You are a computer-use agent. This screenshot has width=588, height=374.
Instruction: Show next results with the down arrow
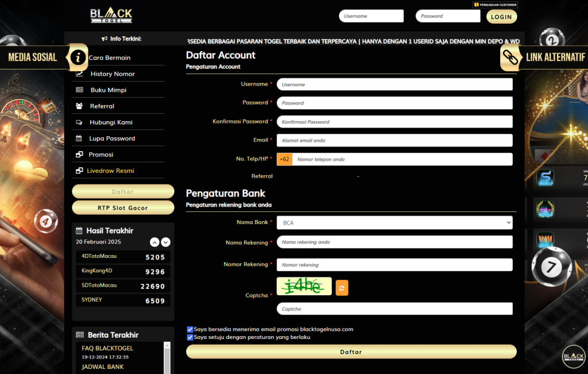[166, 242]
